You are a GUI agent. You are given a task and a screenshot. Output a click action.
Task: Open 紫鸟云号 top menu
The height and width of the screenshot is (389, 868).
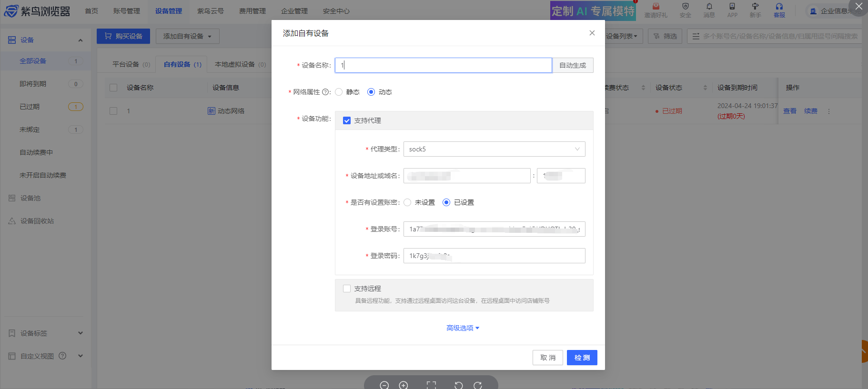point(211,11)
